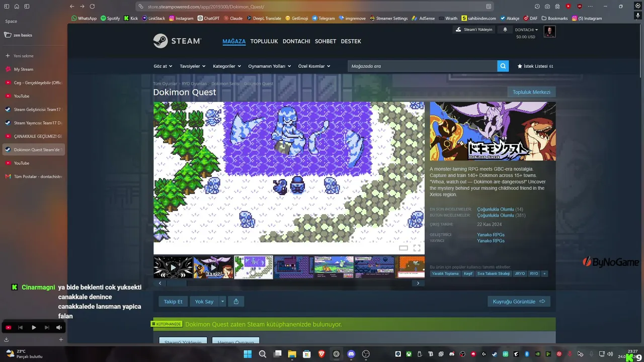Viewport: 644px width, 362px height.
Task: Click the magnifier search button in Steam store
Action: coord(503,66)
